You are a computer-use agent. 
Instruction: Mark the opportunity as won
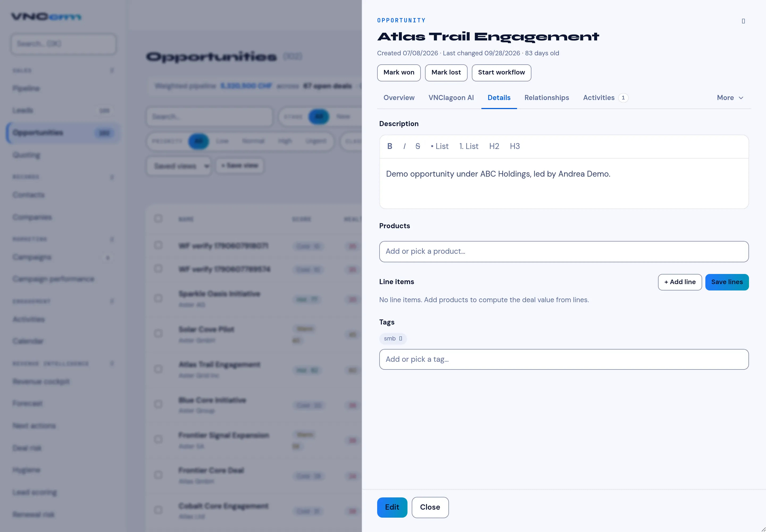399,73
